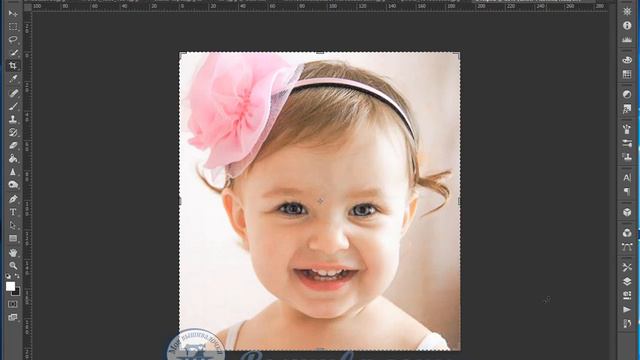This screenshot has height=360, width=640.
Task: Open the Paragraph panel
Action: tap(627, 191)
